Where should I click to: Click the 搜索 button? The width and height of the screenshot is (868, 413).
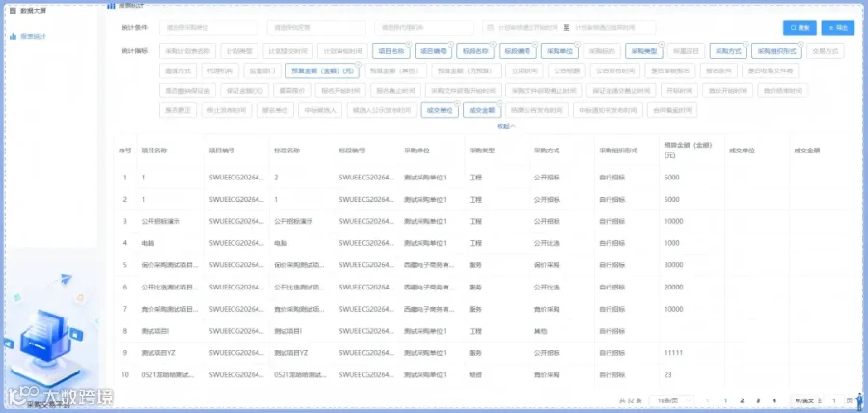(800, 28)
